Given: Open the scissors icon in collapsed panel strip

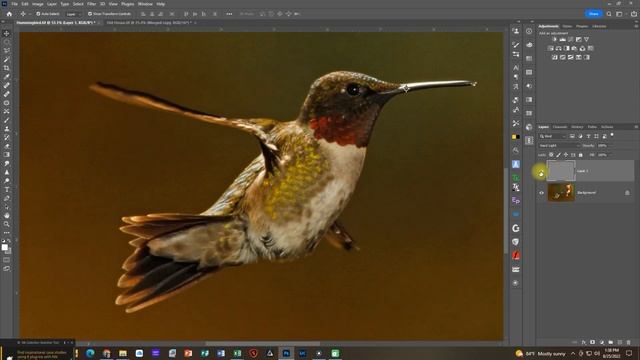Looking at the screenshot, I should 516,123.
